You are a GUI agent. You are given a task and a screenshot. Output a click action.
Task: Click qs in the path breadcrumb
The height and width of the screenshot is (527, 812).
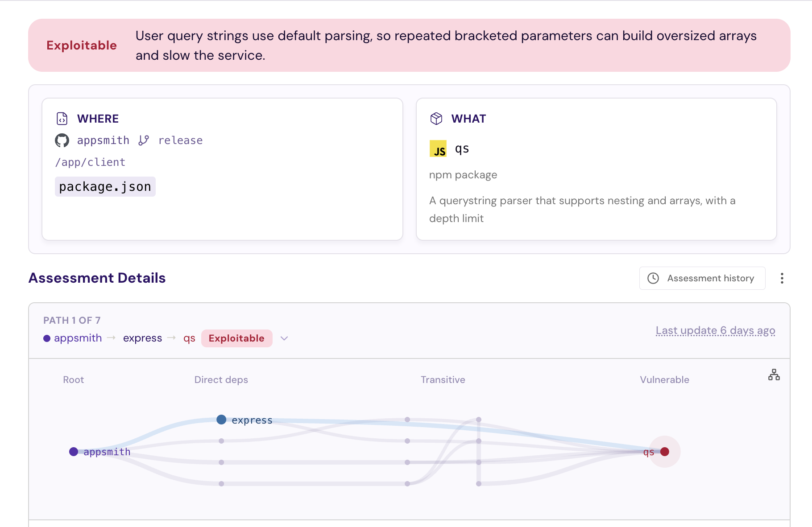coord(189,338)
